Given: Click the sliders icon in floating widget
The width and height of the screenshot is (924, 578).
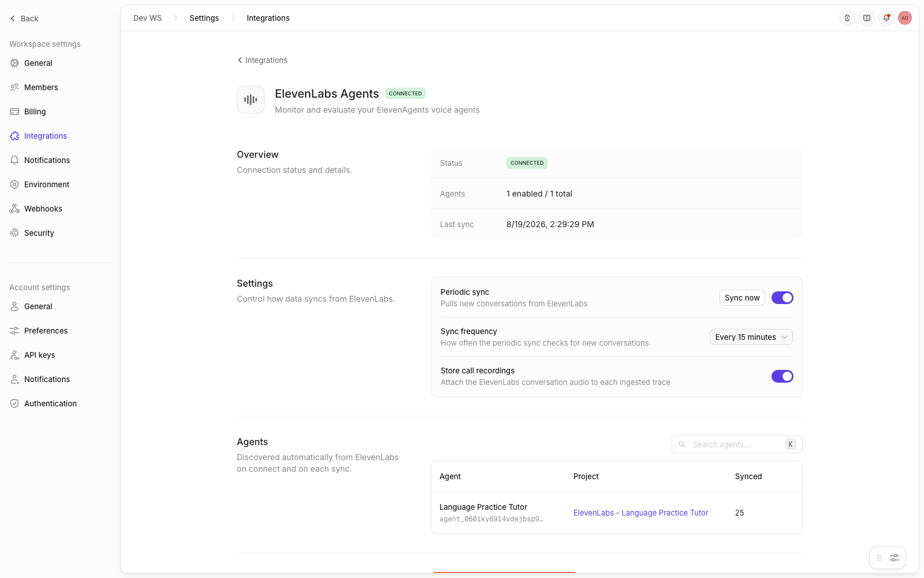Looking at the screenshot, I should point(895,558).
